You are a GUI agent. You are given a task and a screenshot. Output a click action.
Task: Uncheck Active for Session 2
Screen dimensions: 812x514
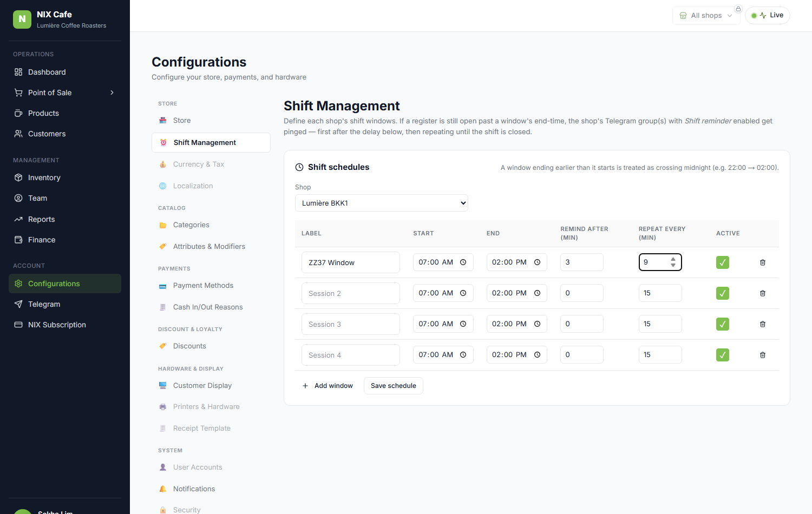pyautogui.click(x=723, y=293)
